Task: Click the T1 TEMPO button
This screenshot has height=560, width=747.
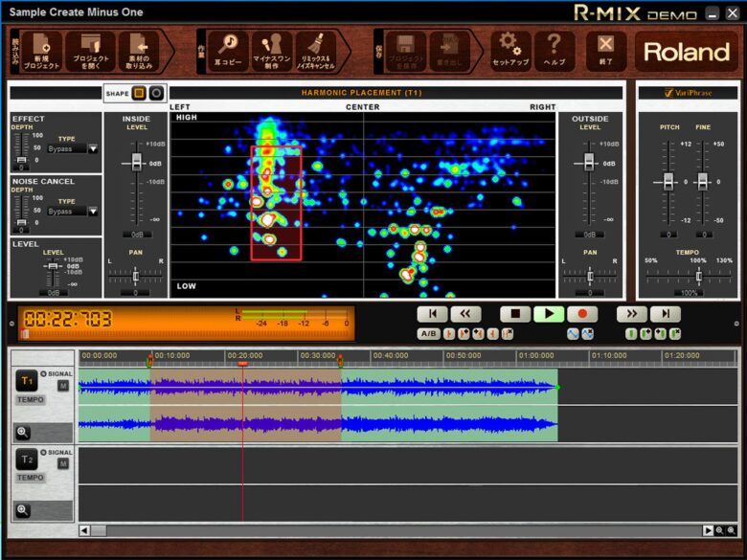Action: (31, 399)
